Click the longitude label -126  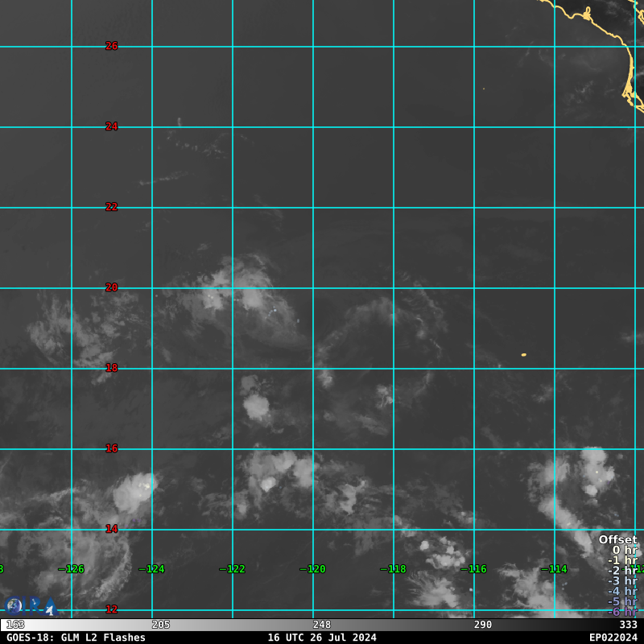(71, 569)
